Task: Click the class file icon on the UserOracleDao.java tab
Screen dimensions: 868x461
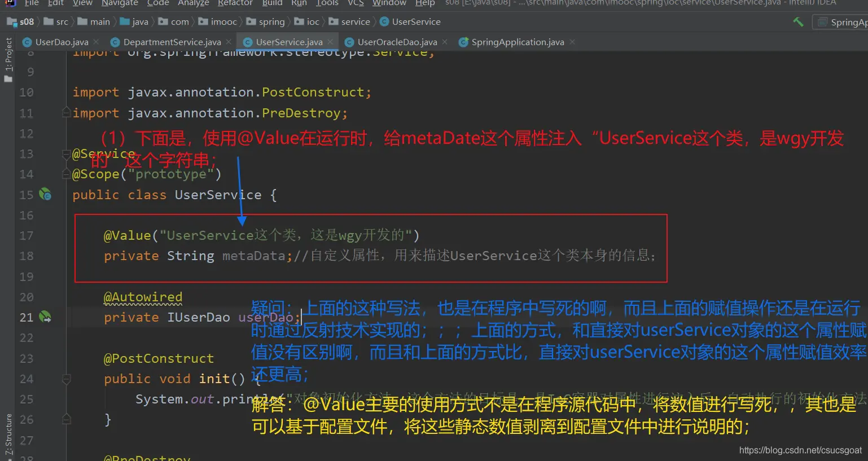Action: (x=349, y=42)
